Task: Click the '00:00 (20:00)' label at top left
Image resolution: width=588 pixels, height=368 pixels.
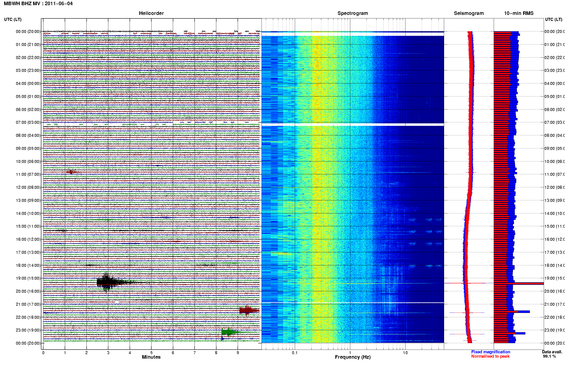Action: [x=28, y=31]
